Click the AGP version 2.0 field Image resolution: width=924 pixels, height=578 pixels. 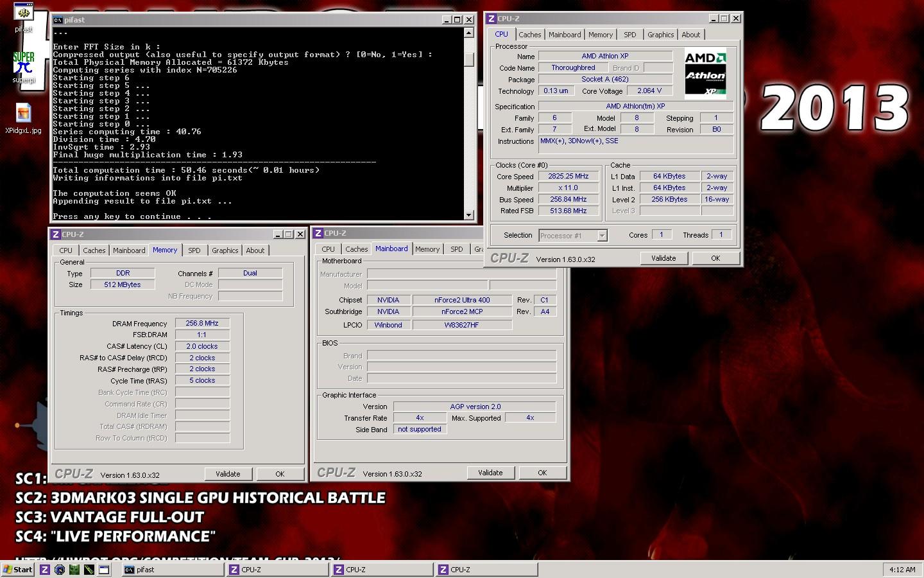click(x=475, y=407)
